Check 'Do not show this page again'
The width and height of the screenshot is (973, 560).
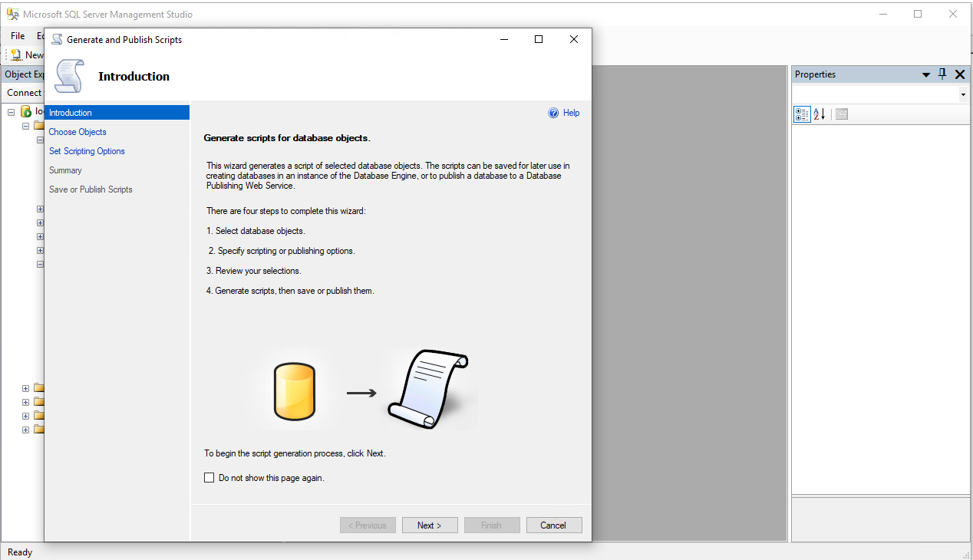(x=209, y=478)
